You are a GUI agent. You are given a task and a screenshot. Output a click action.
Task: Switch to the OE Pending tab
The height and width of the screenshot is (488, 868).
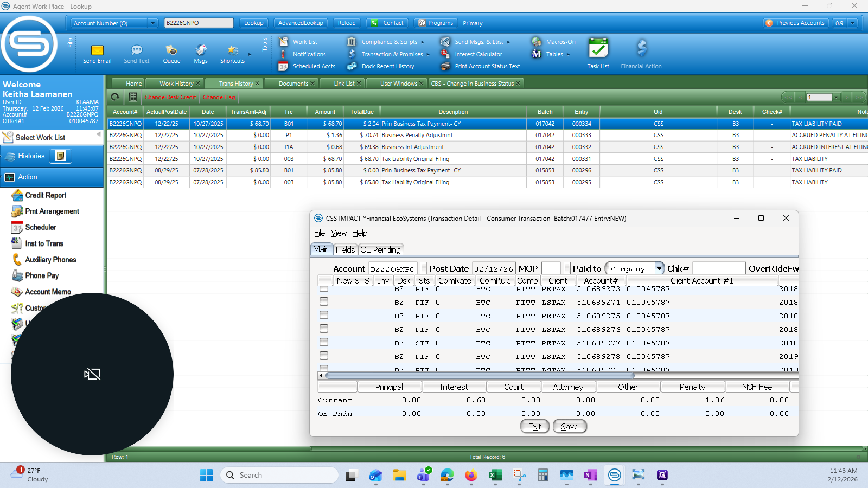coord(380,249)
